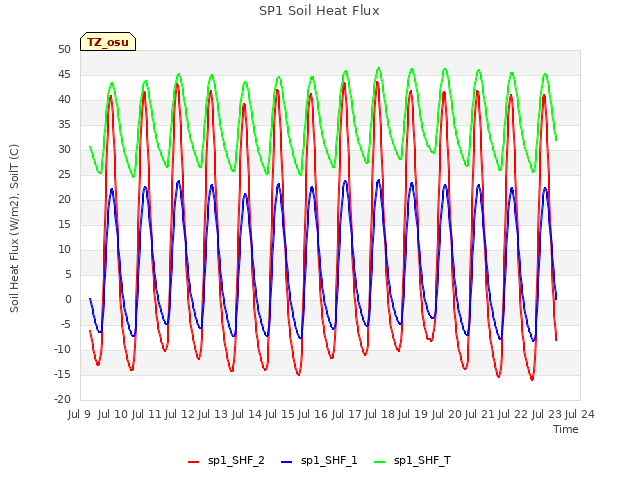
Task: Click the 0 y-axis tick label
Action: (68, 300)
